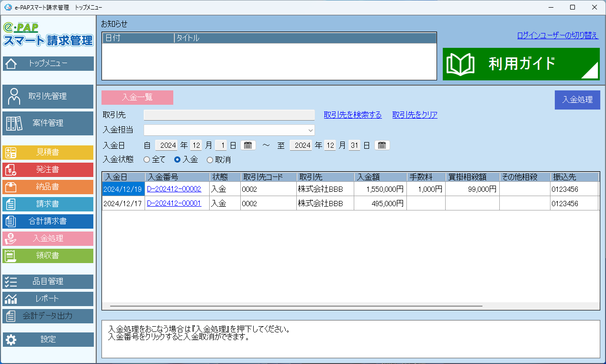Viewport: 606px width, 364px height.
Task: Click the 日付 header in お知らせ list
Action: 138,38
